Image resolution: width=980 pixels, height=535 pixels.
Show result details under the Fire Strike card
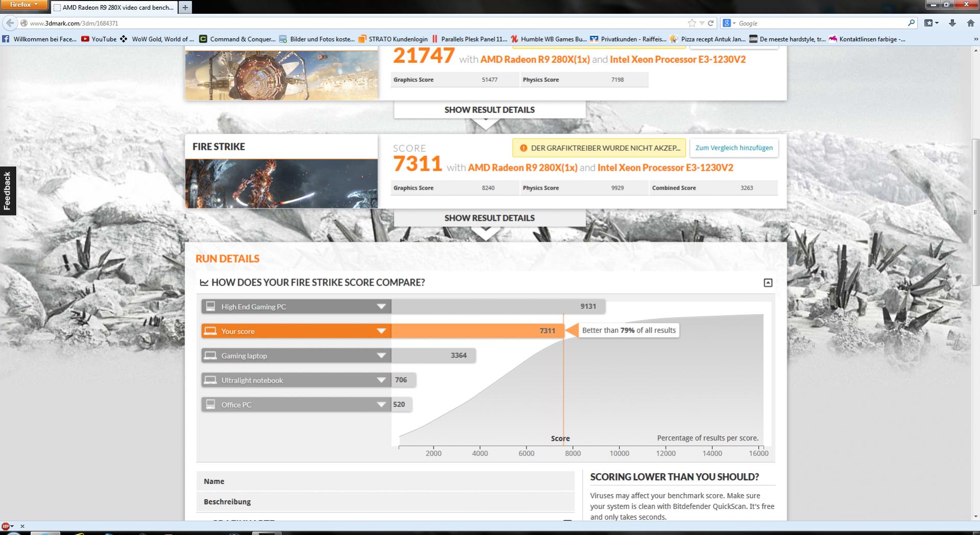coord(490,218)
